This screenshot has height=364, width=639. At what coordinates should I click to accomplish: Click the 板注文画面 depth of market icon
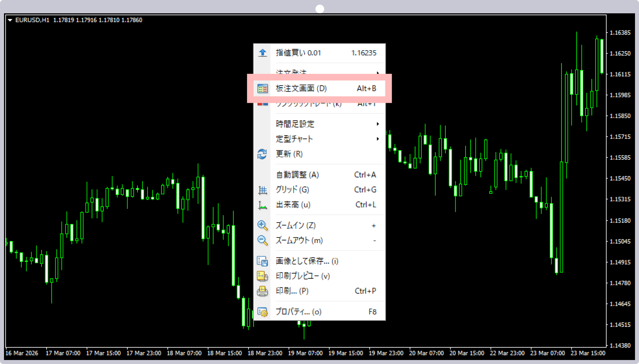pos(263,89)
